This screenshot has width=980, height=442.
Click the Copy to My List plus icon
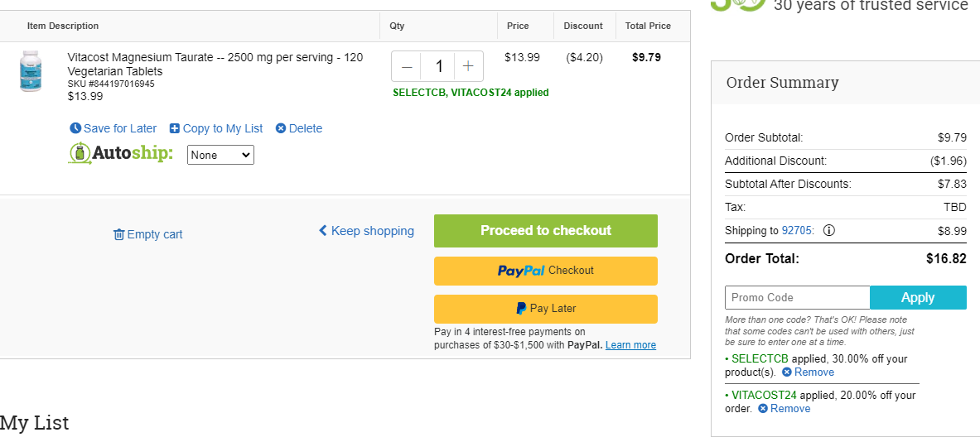pyautogui.click(x=175, y=128)
